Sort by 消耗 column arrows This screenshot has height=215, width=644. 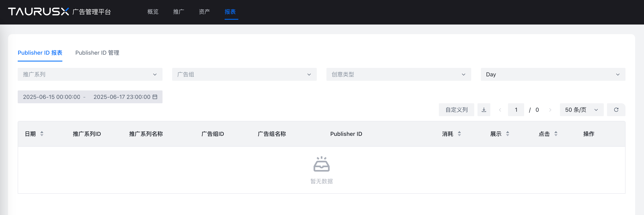coord(459,134)
